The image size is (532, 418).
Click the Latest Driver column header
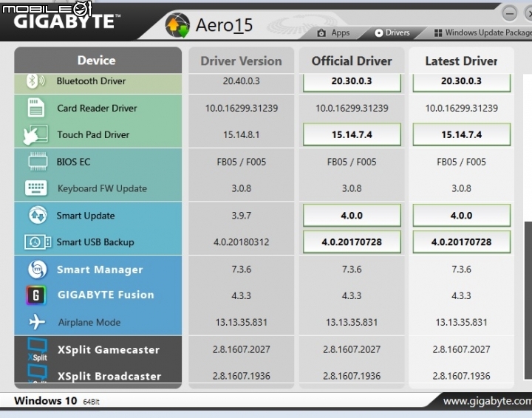point(461,61)
